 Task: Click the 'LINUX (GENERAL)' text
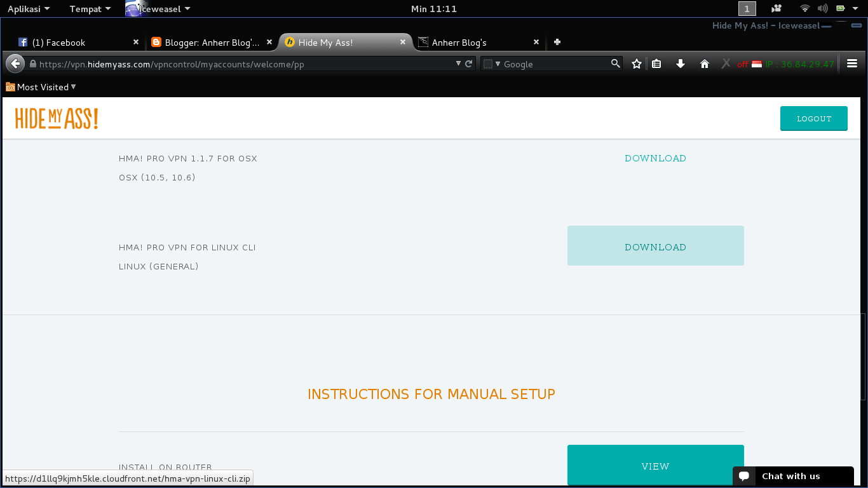click(x=159, y=266)
